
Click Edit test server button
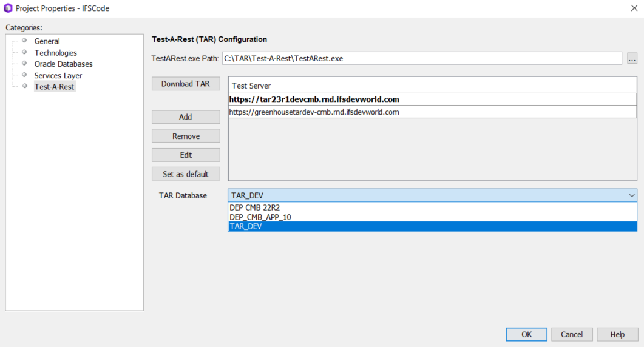click(x=185, y=155)
